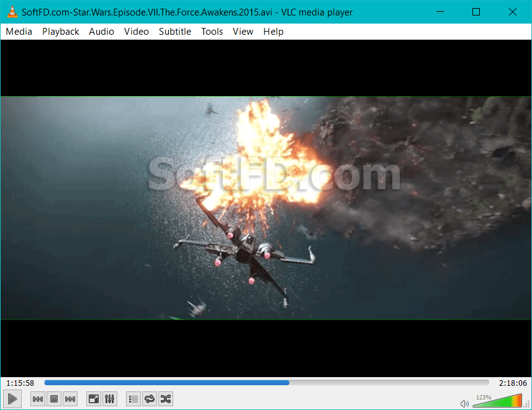Image resolution: width=532 pixels, height=410 pixels.
Task: Show the playlist view icon
Action: click(x=133, y=399)
